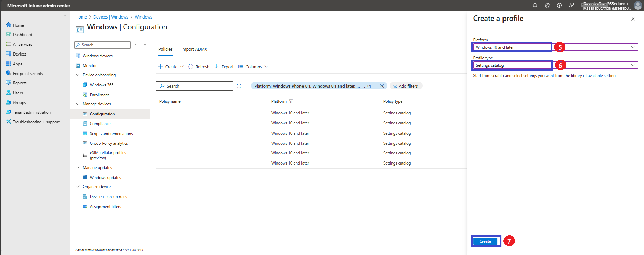The image size is (644, 255).
Task: Collapse the Manage devices section
Action: pos(78,104)
